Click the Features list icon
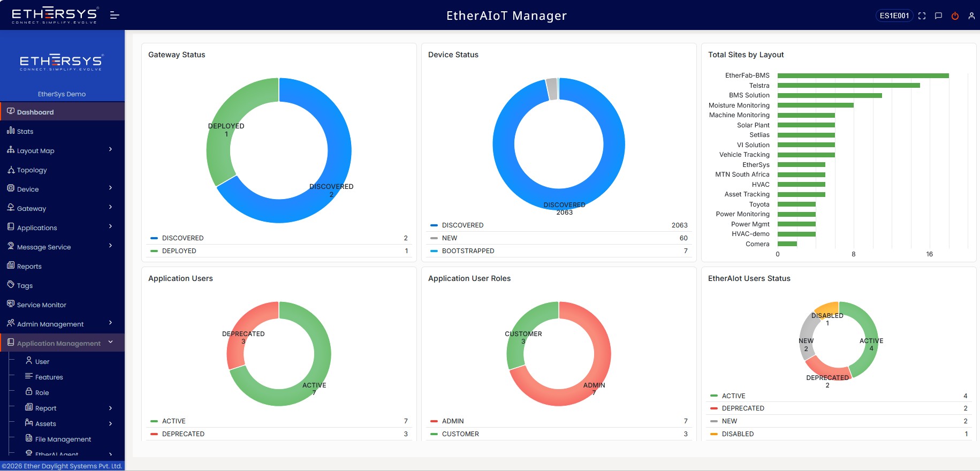980x471 pixels. click(29, 376)
